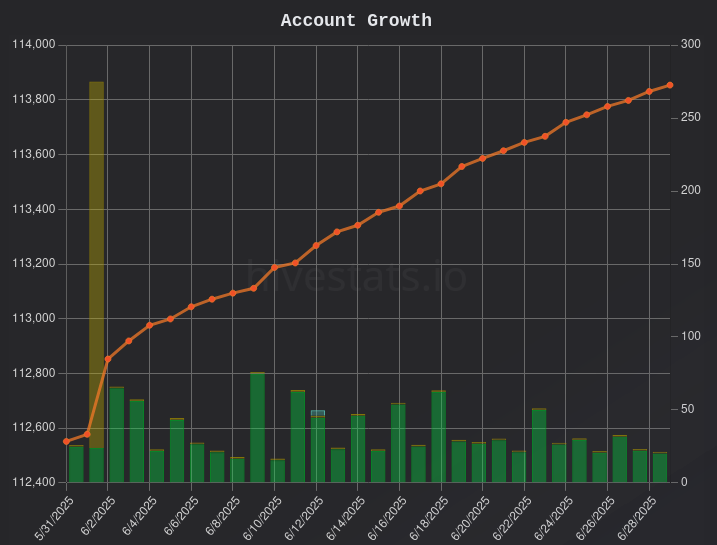Click the 6/16/2025 x-axis date label

tap(388, 518)
